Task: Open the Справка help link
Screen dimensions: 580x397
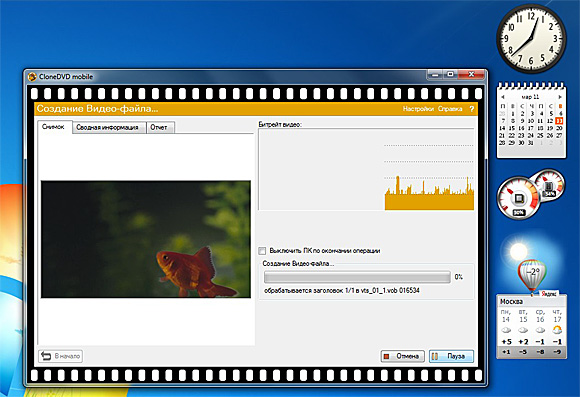Action: pos(450,109)
